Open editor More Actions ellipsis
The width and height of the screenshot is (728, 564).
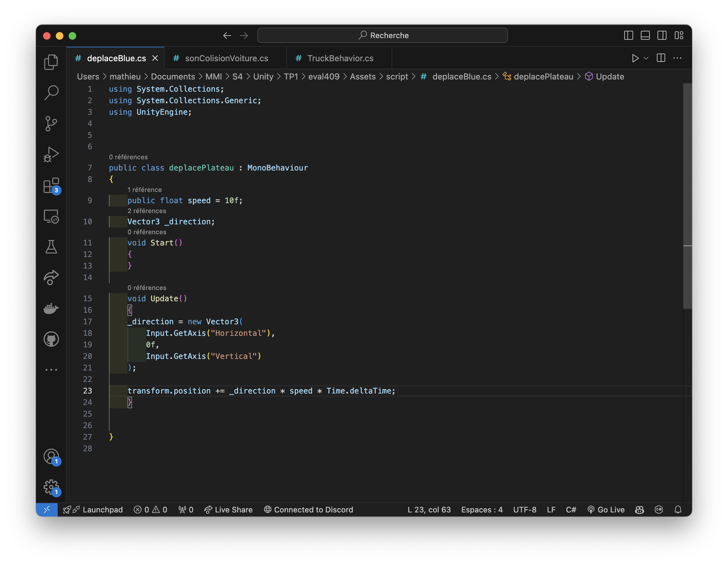coord(677,58)
